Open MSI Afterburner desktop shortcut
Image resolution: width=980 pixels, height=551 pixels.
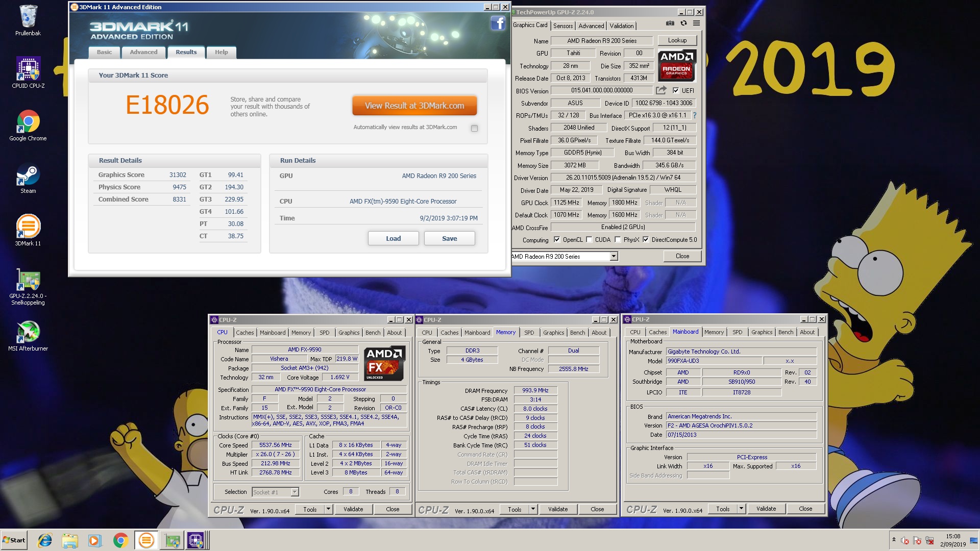pyautogui.click(x=28, y=336)
